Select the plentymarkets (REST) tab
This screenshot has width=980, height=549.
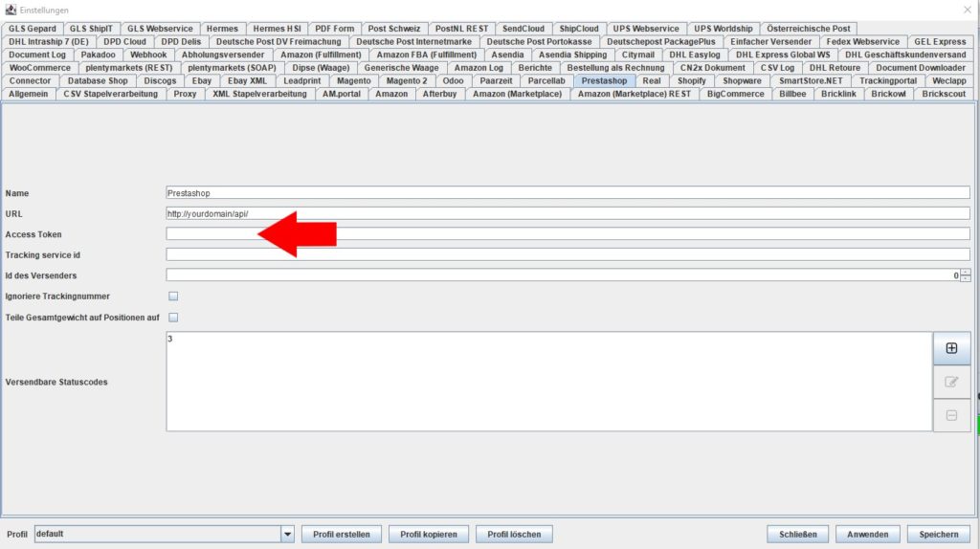(x=129, y=68)
